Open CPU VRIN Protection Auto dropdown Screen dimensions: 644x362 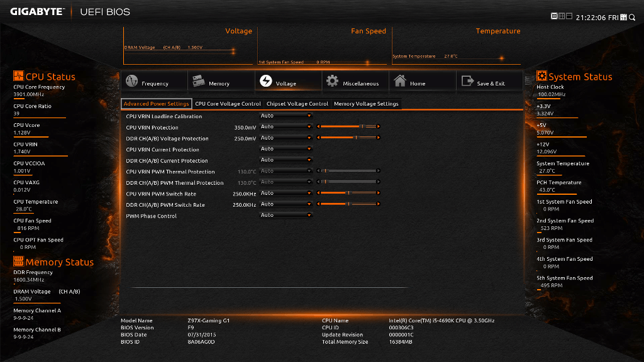tap(286, 127)
